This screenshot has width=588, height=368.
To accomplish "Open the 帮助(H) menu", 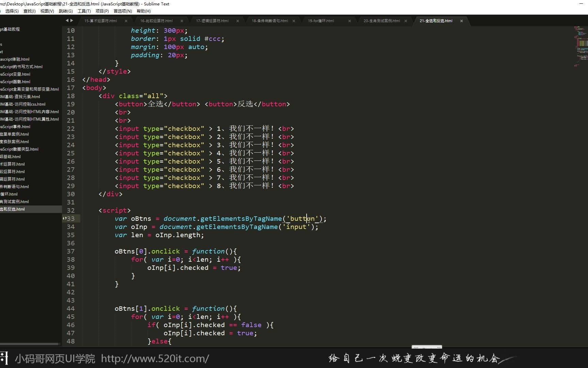I will 144,11.
